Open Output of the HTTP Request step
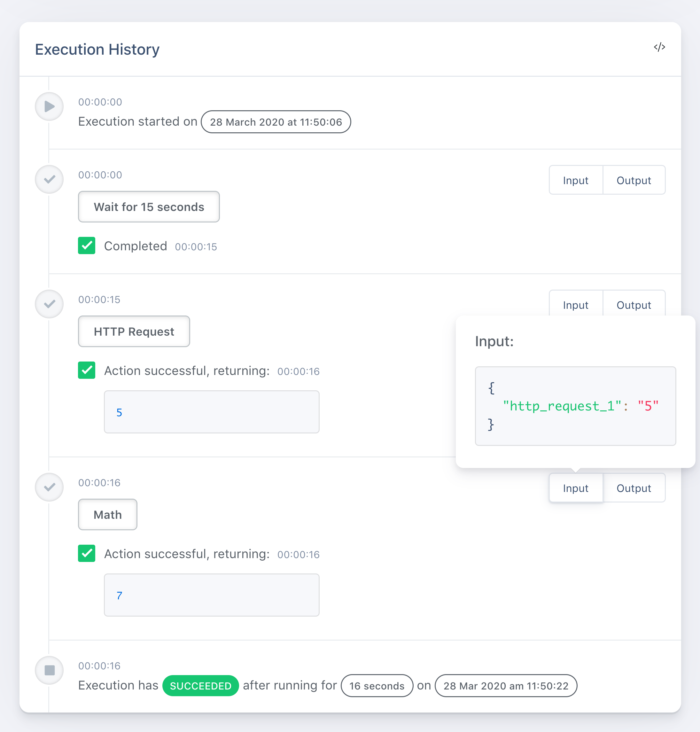Screen dimensions: 700x732 (634, 304)
